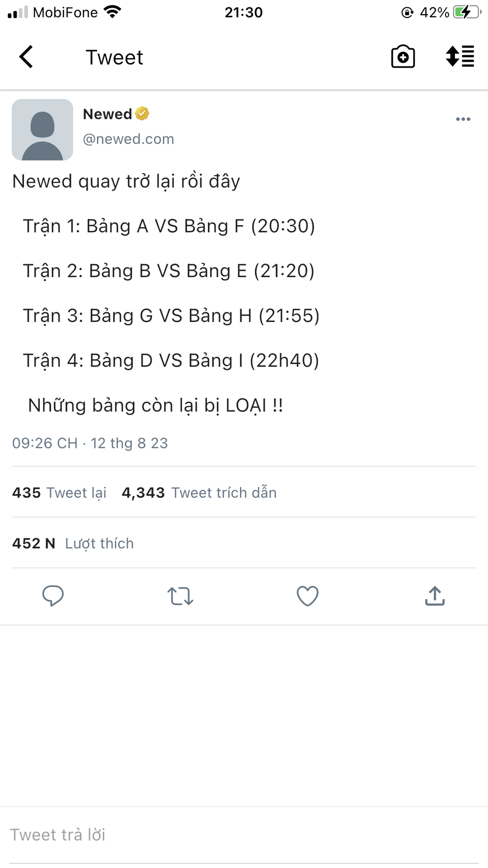Open the @newed.com handle
Image resolution: width=488 pixels, height=868 pixels.
tap(128, 139)
